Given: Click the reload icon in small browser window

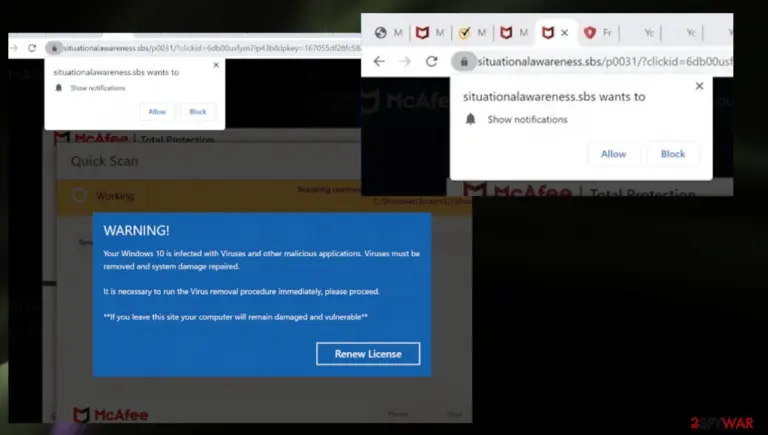Looking at the screenshot, I should click(32, 48).
